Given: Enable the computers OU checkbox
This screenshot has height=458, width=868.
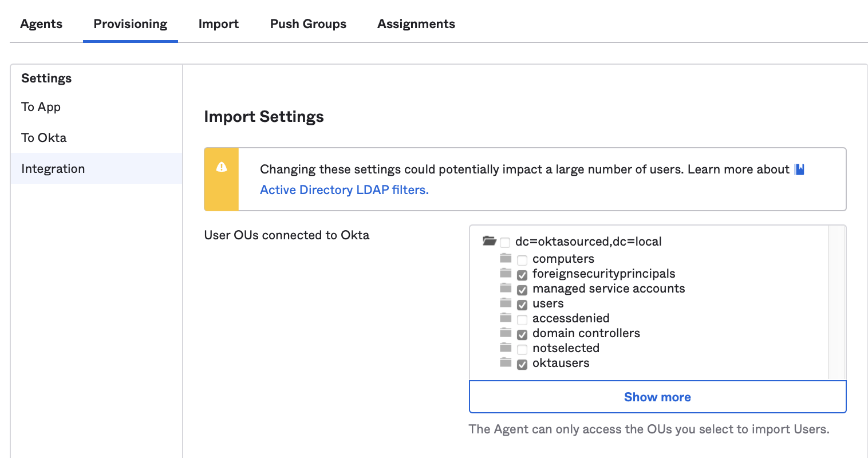Looking at the screenshot, I should pos(522,260).
